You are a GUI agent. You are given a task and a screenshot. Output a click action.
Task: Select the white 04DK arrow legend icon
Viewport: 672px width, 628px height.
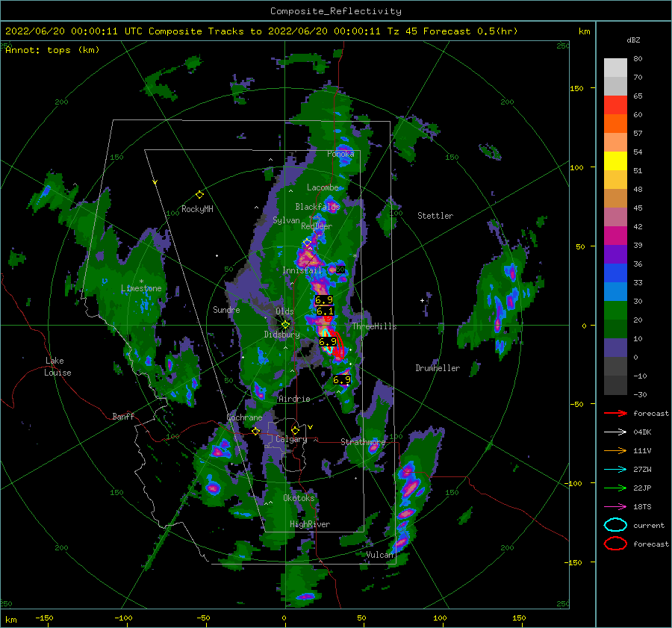pos(615,432)
